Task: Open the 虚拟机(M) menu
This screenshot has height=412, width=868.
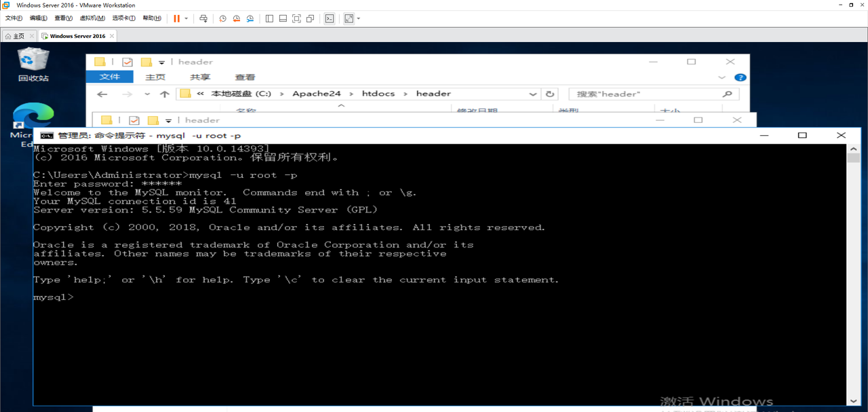Action: 92,18
